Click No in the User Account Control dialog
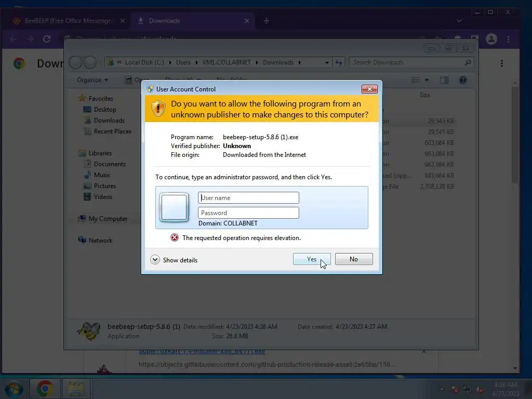The image size is (532, 399). [353, 259]
